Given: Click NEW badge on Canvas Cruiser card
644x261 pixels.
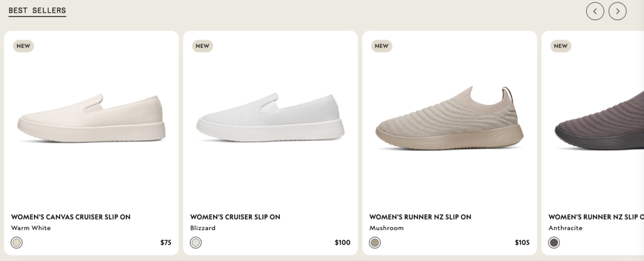Looking at the screenshot, I should point(23,46).
